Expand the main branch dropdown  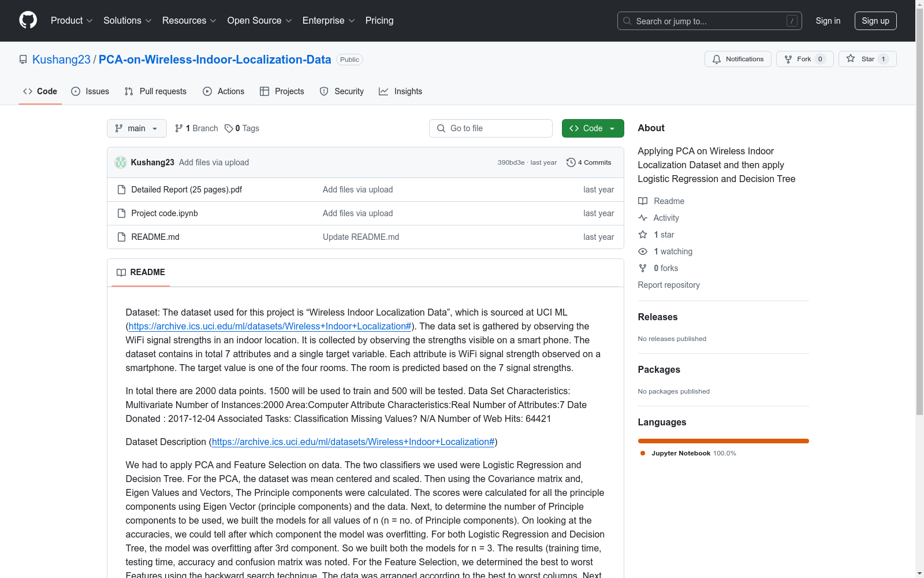[x=137, y=128]
